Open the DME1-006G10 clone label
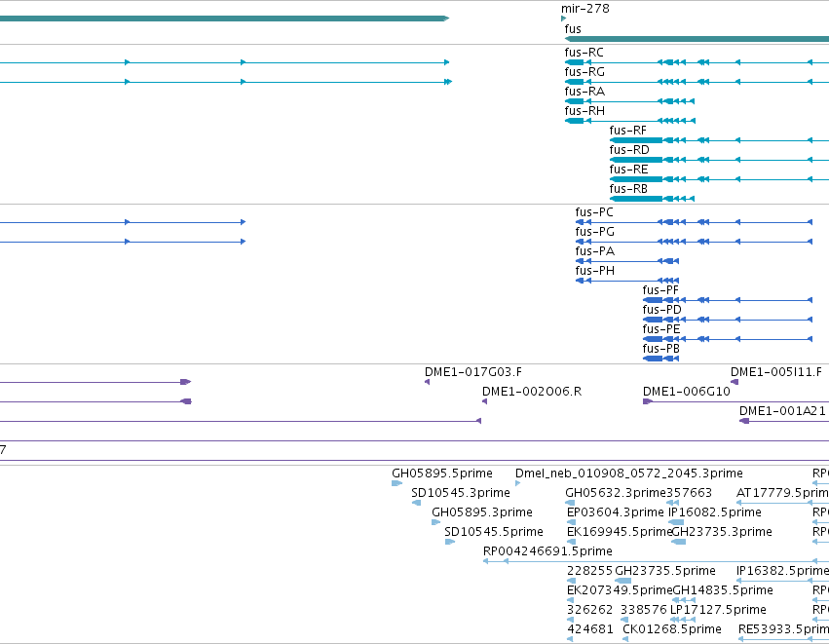This screenshot has height=644, width=829. coord(686,392)
